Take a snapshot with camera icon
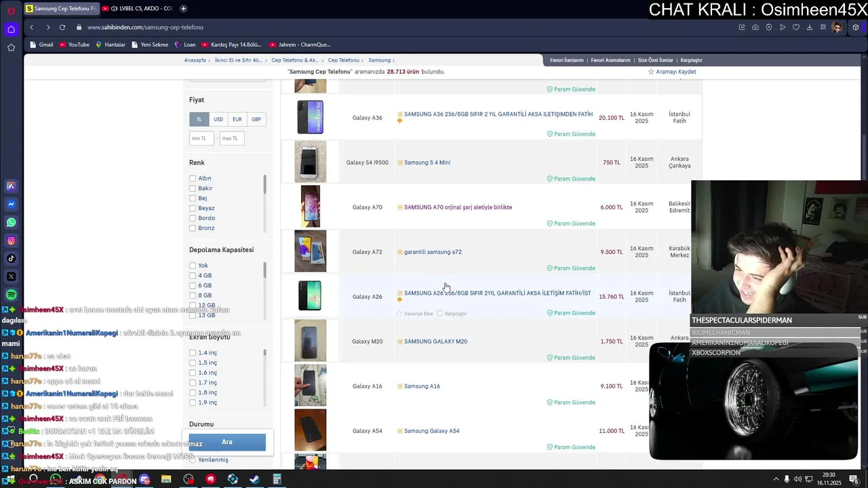868x488 pixels. (755, 27)
